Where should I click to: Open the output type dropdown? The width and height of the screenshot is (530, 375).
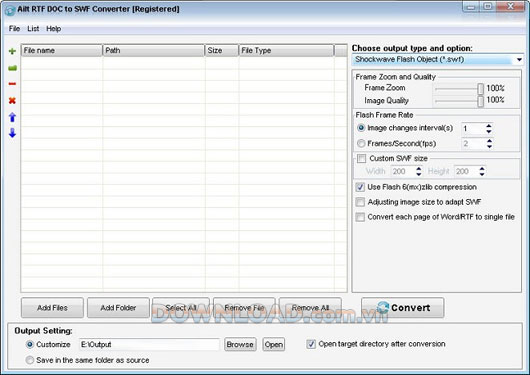coord(519,60)
